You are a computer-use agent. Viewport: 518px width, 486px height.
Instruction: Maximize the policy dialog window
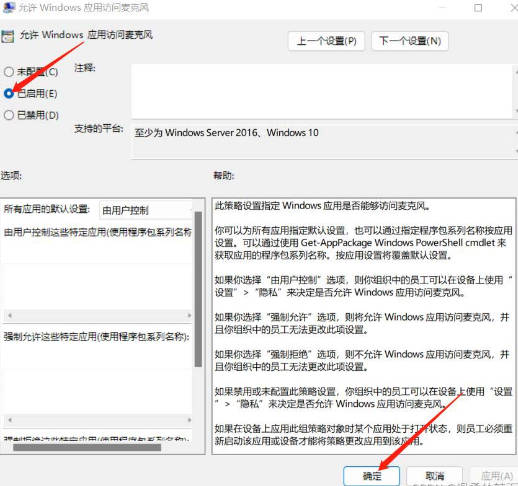[478, 7]
